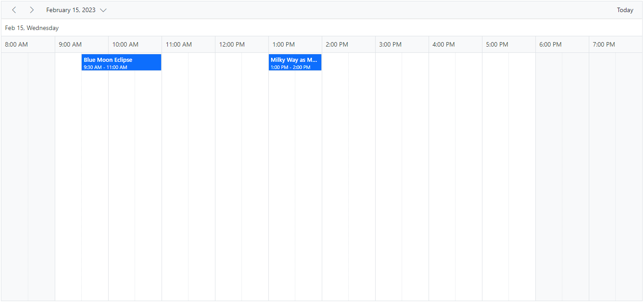
Task: Select the 3:00 PM time header
Action: [x=402, y=44]
